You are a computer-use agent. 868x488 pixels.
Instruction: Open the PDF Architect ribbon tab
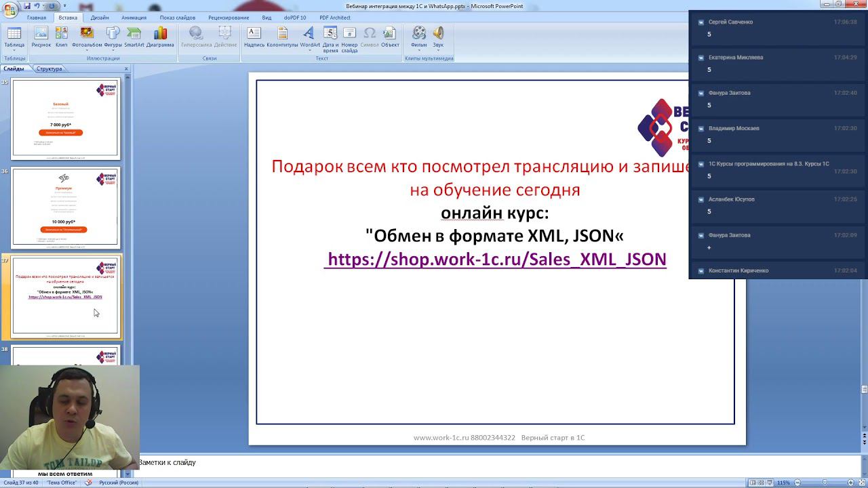pyautogui.click(x=335, y=18)
